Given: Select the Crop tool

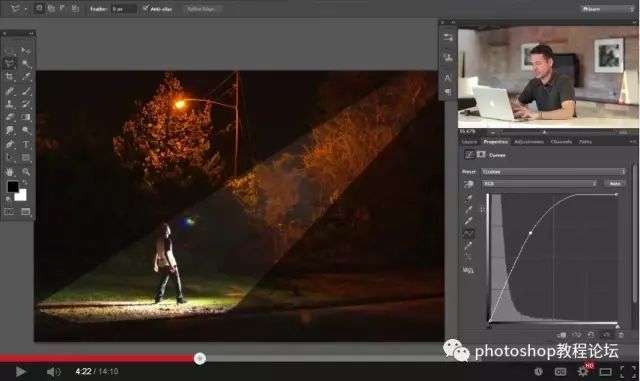Looking at the screenshot, I should pos(9,76).
